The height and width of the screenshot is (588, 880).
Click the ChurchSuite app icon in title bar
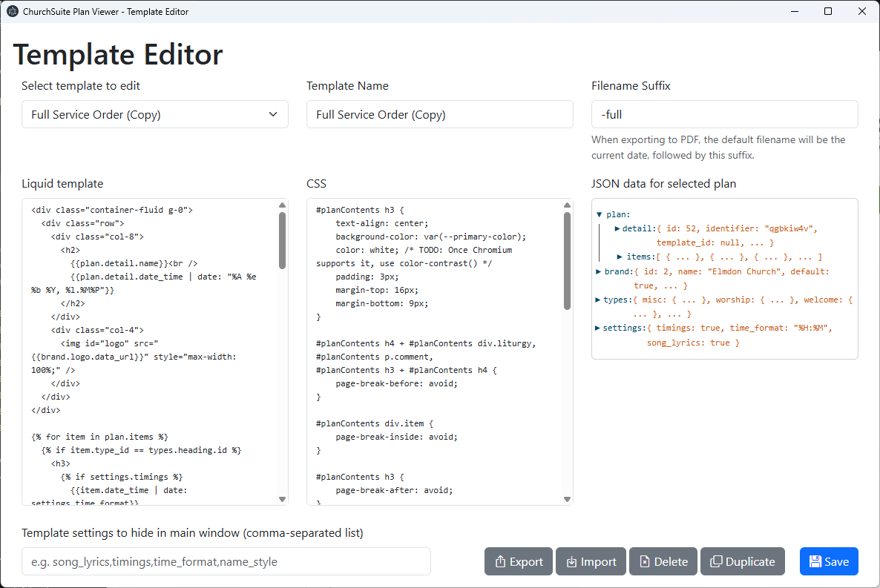pyautogui.click(x=12, y=11)
